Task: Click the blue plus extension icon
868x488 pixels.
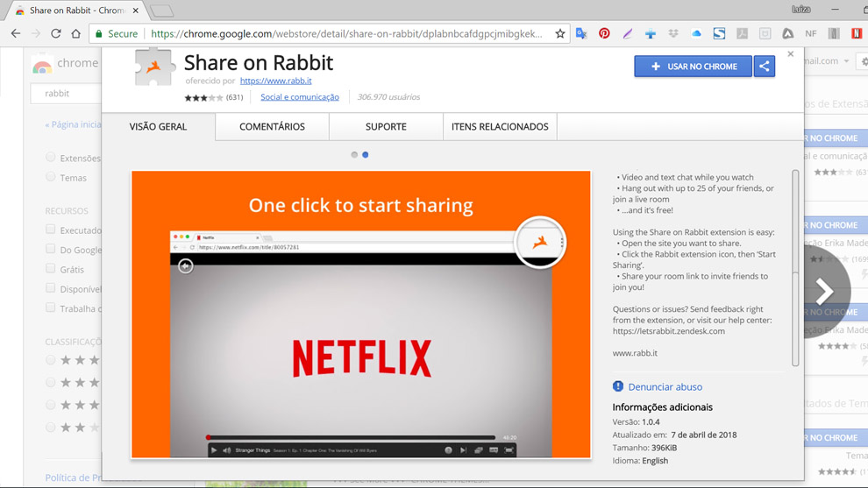Action: (x=651, y=34)
